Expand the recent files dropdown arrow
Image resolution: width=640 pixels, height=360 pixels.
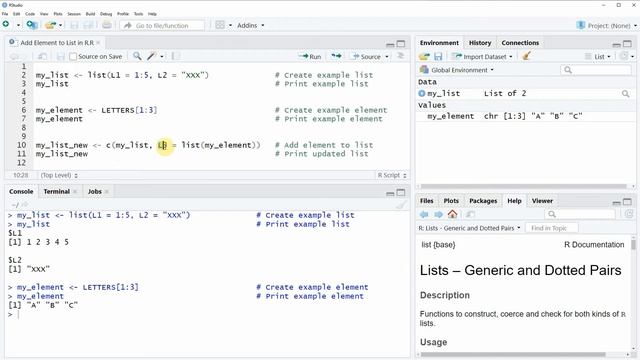(x=60, y=25)
